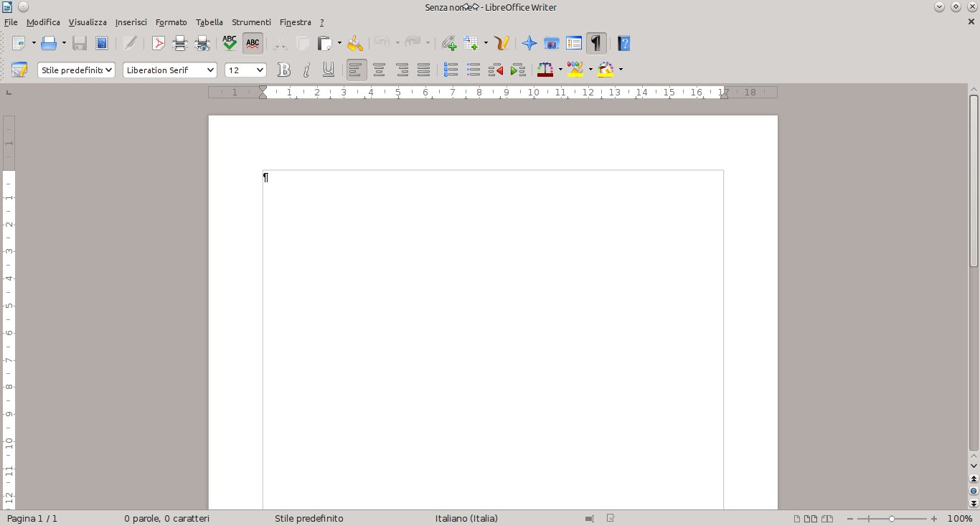The width and height of the screenshot is (980, 526).
Task: Open the font size dropdown showing 12
Action: [260, 70]
